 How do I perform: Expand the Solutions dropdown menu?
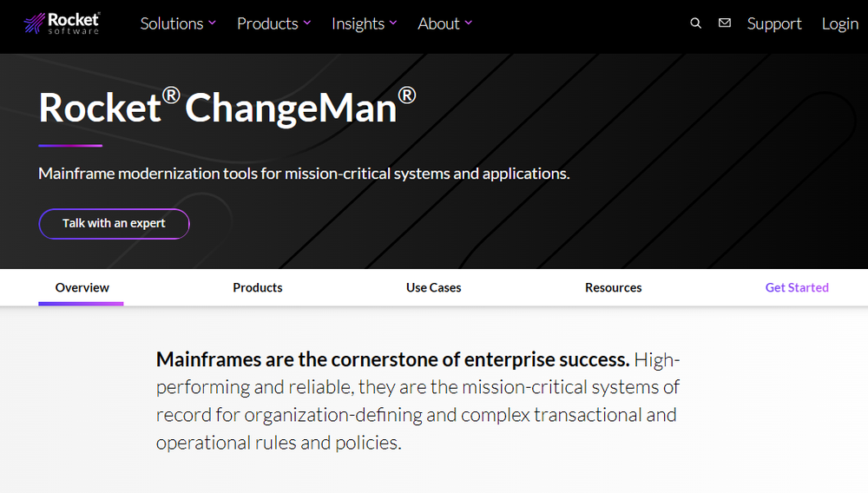click(x=178, y=23)
